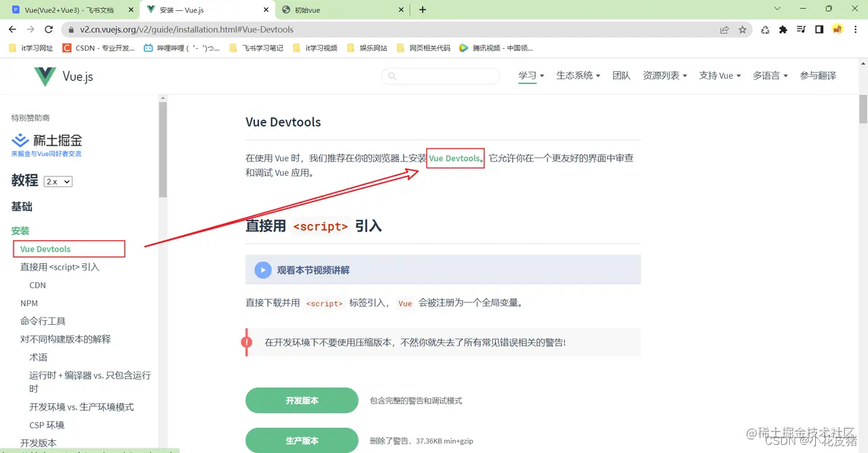Open the Chrome three-dot menu

pos(856,30)
